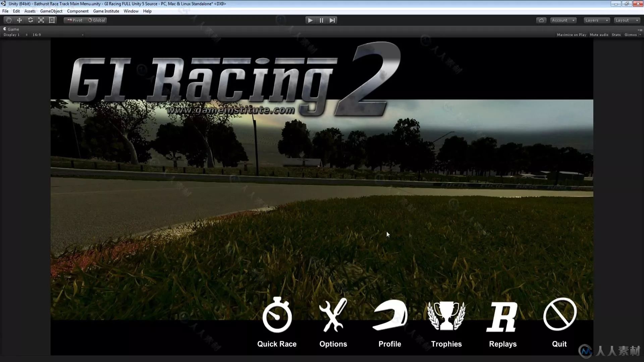Open the cloud services icon

click(541, 20)
